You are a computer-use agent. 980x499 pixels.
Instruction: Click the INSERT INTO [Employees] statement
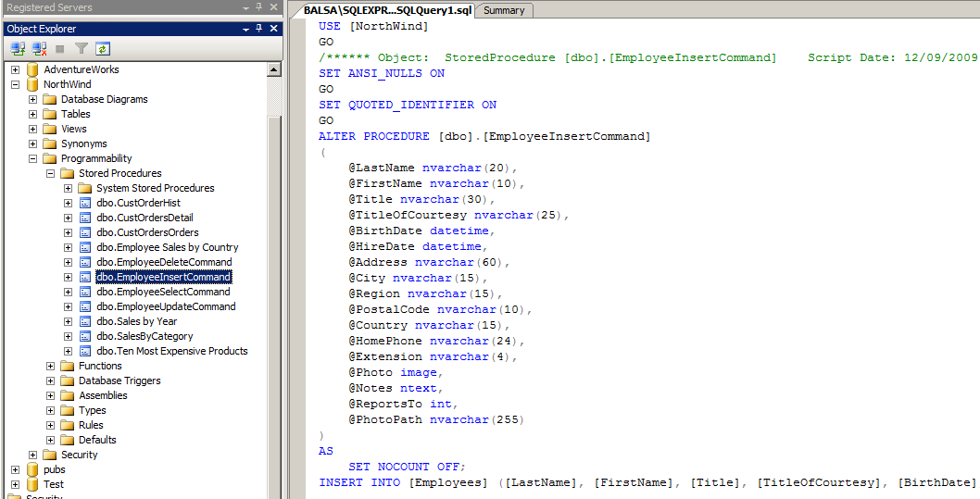click(x=647, y=482)
